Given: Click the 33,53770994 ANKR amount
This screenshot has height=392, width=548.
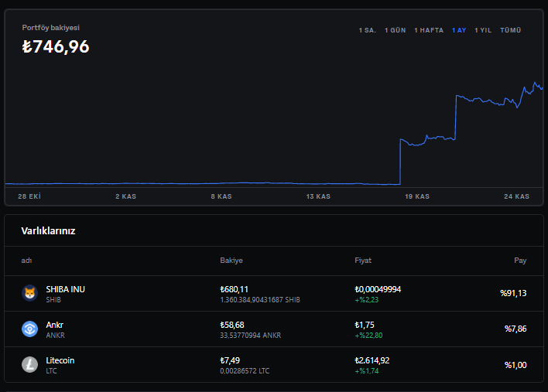Looking at the screenshot, I should click(250, 336).
